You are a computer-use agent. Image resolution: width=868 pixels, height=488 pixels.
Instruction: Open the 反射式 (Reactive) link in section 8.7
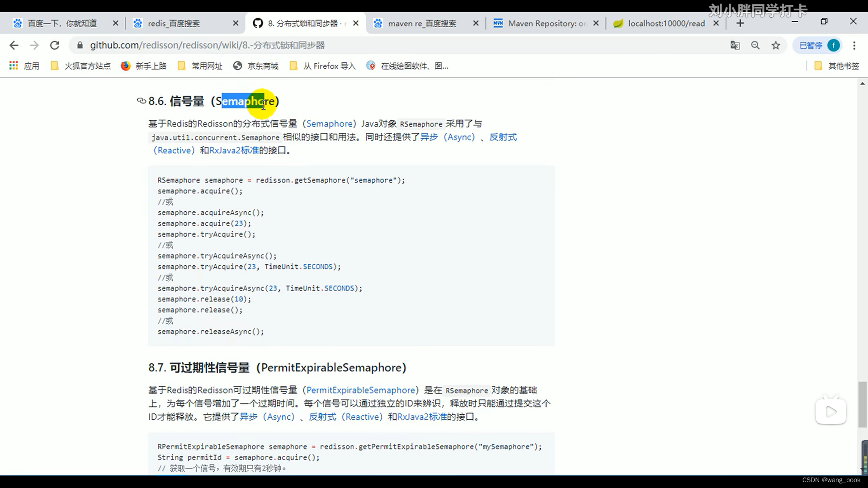(345, 417)
